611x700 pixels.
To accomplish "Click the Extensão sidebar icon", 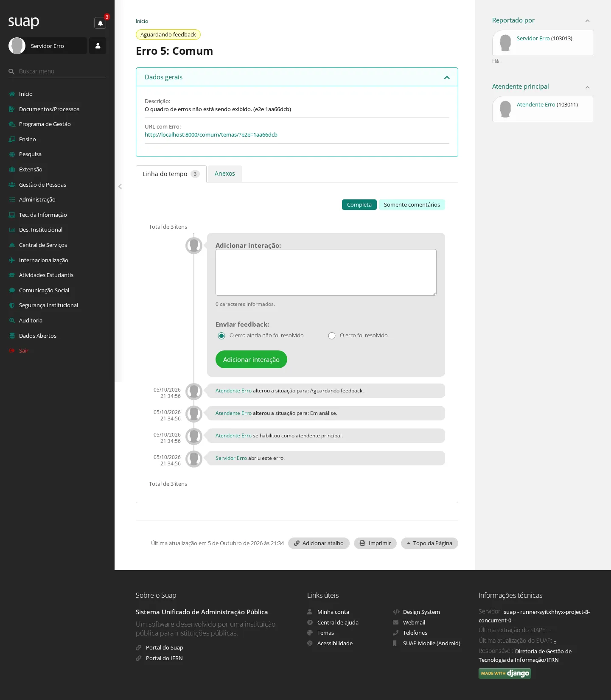I will pos(12,170).
